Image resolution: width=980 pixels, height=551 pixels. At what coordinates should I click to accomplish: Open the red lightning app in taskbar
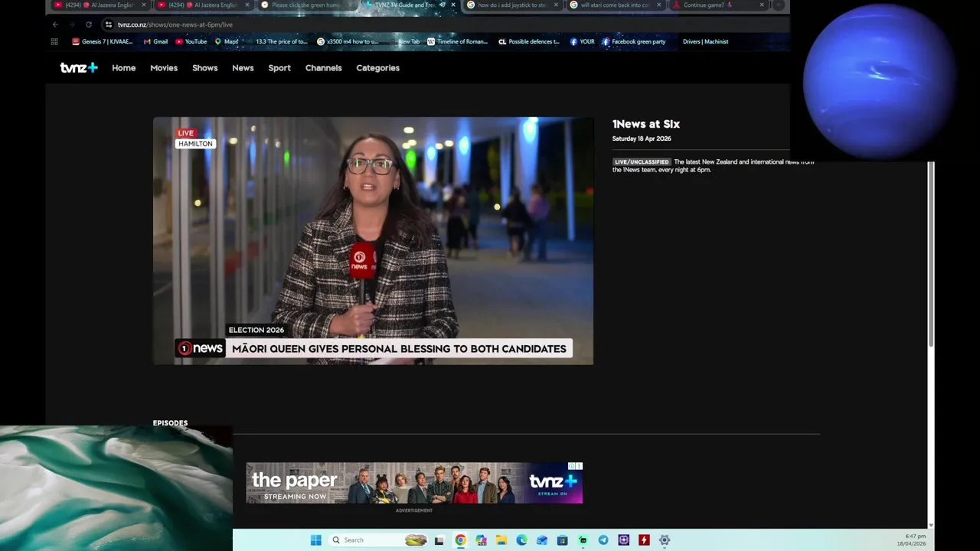644,540
